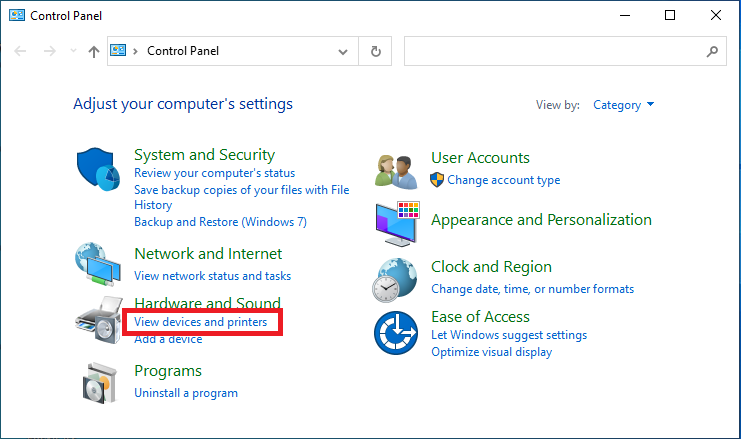Select View network status and tasks
The height and width of the screenshot is (439, 741).
(x=212, y=275)
